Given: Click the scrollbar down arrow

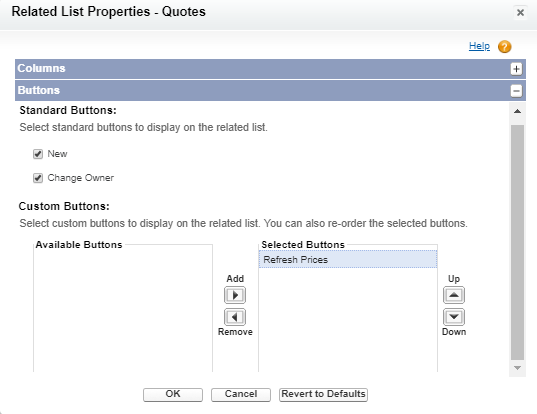Looking at the screenshot, I should click(x=517, y=368).
